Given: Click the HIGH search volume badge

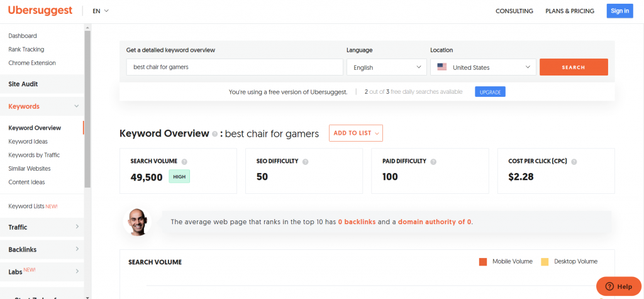Looking at the screenshot, I should coord(179,177).
